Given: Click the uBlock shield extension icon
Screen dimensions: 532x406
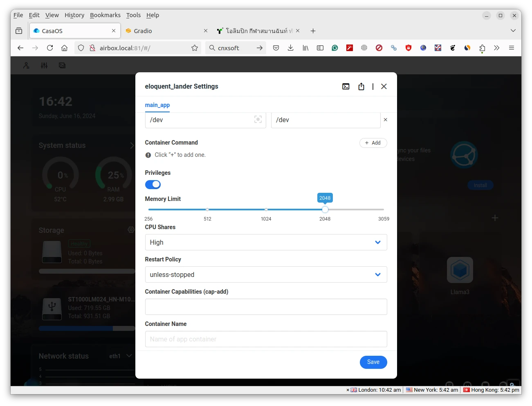Looking at the screenshot, I should point(409,48).
